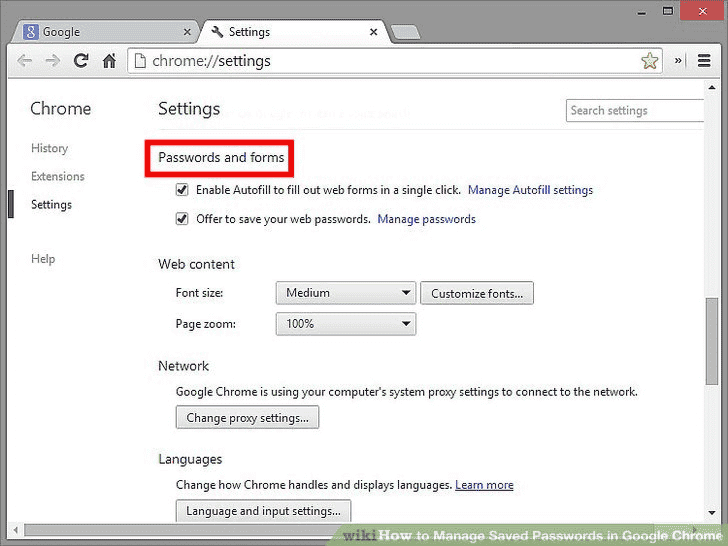The width and height of the screenshot is (728, 546).
Task: Open the Chrome hamburger menu
Action: click(704, 60)
